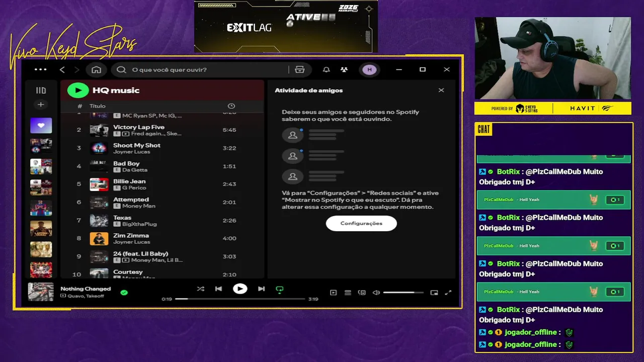Open the profile avatar 'H' menu
Screen dimensions: 644x362
(x=369, y=69)
